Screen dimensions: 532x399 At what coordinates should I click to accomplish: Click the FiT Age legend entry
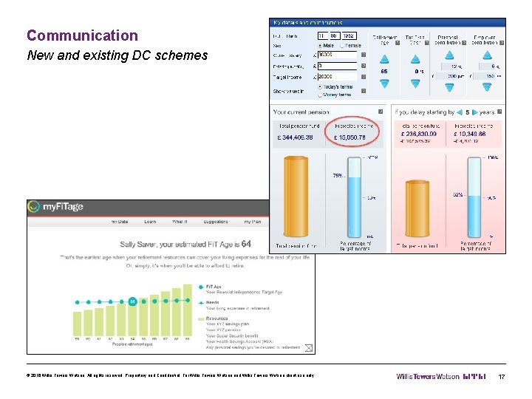point(241,289)
